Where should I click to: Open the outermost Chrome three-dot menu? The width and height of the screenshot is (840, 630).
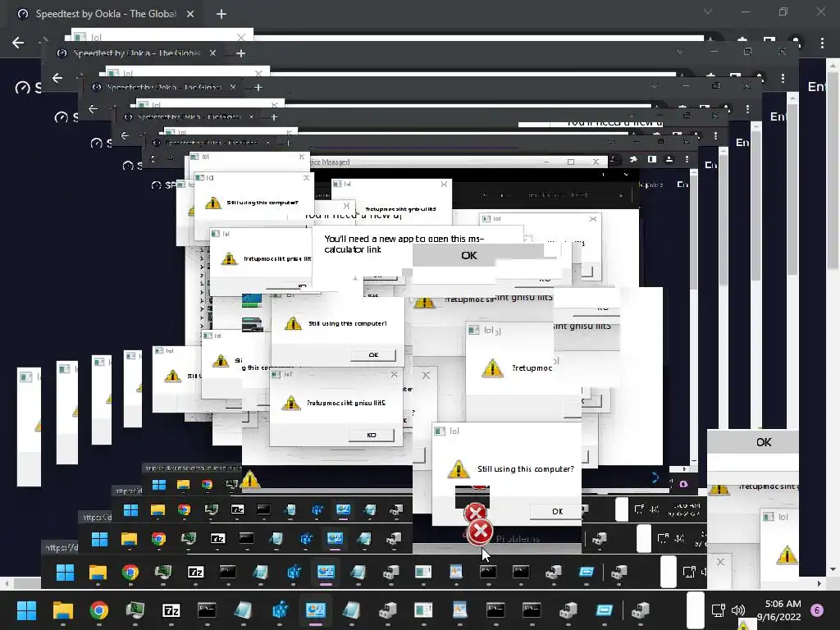pyautogui.click(x=822, y=43)
